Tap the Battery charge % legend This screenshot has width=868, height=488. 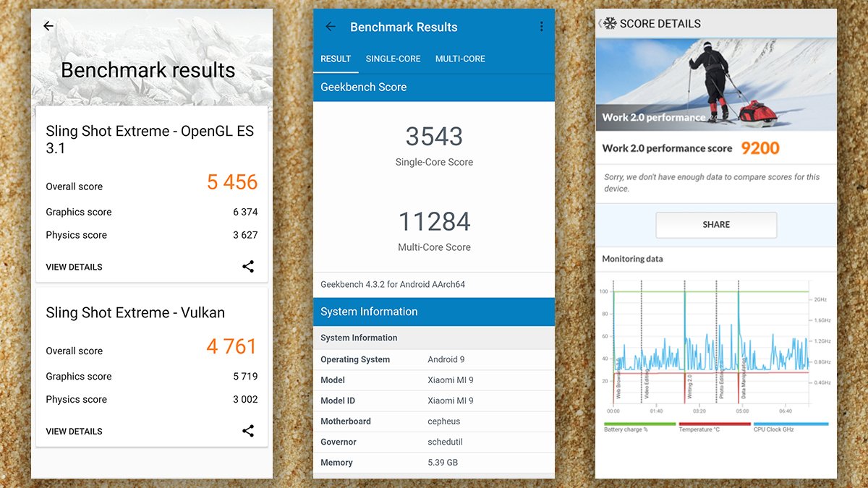[x=639, y=427]
